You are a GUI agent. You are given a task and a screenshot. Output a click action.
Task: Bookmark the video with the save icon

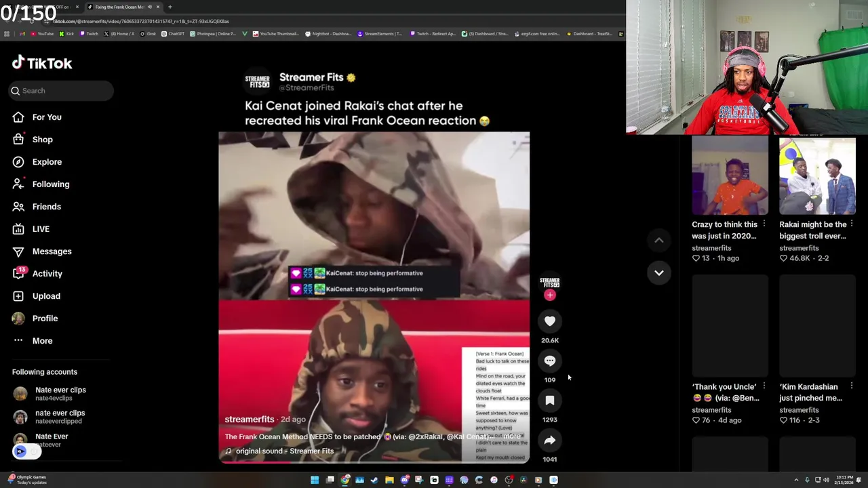[550, 401]
